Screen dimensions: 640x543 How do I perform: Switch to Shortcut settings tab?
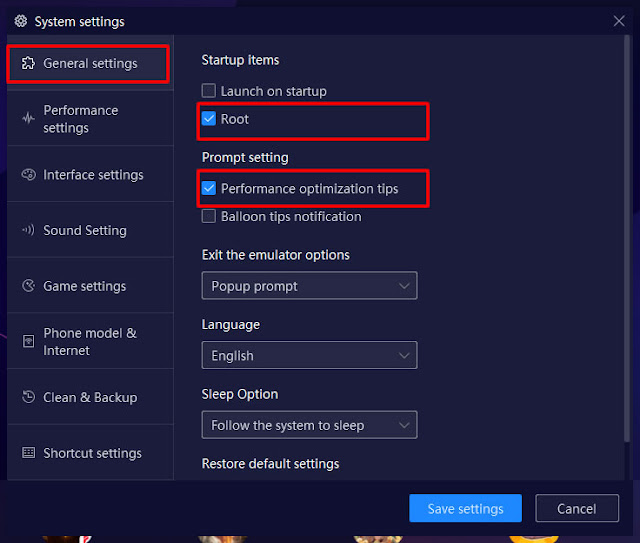pyautogui.click(x=90, y=452)
